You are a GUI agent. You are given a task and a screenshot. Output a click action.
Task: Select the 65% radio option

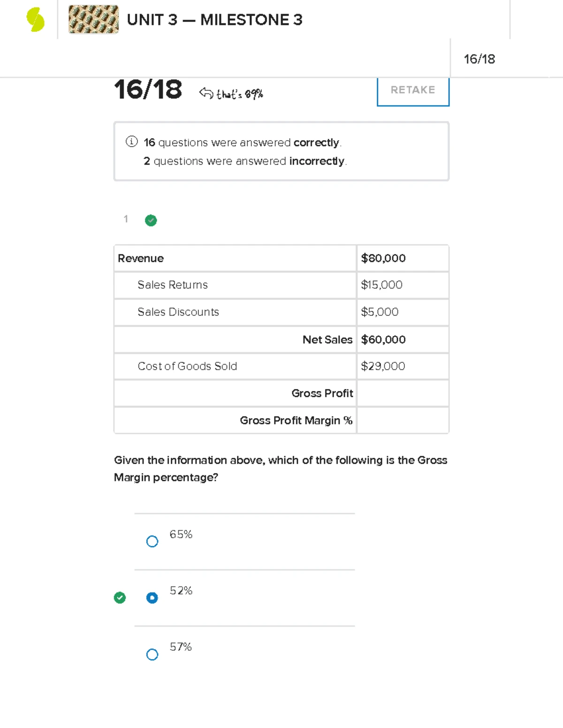(x=152, y=541)
